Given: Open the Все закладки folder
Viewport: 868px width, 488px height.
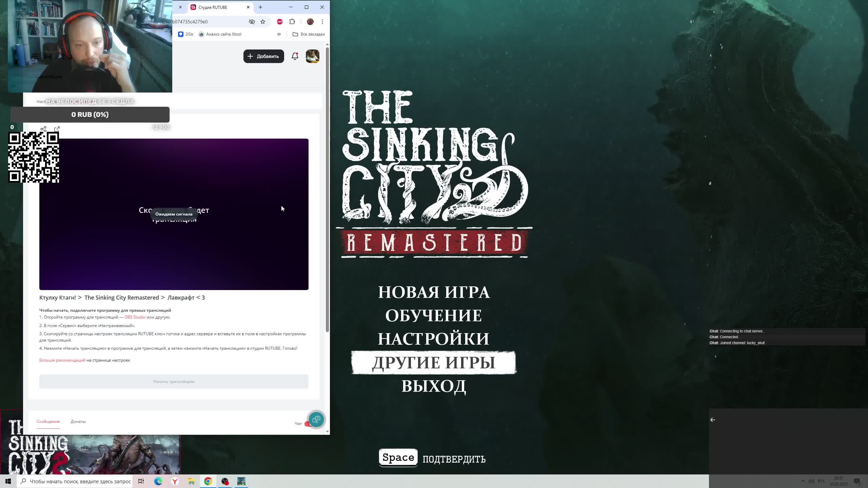Looking at the screenshot, I should 309,34.
